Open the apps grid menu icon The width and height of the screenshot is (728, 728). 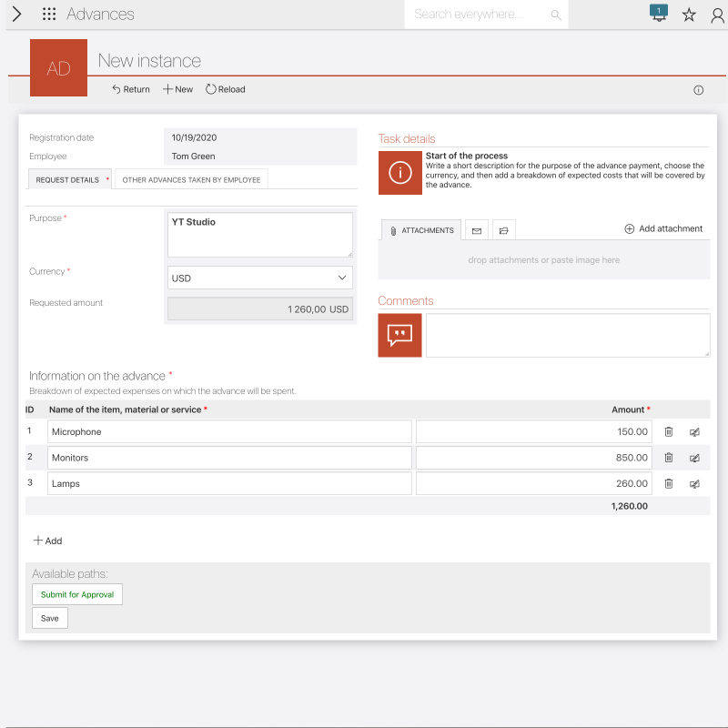coord(49,15)
